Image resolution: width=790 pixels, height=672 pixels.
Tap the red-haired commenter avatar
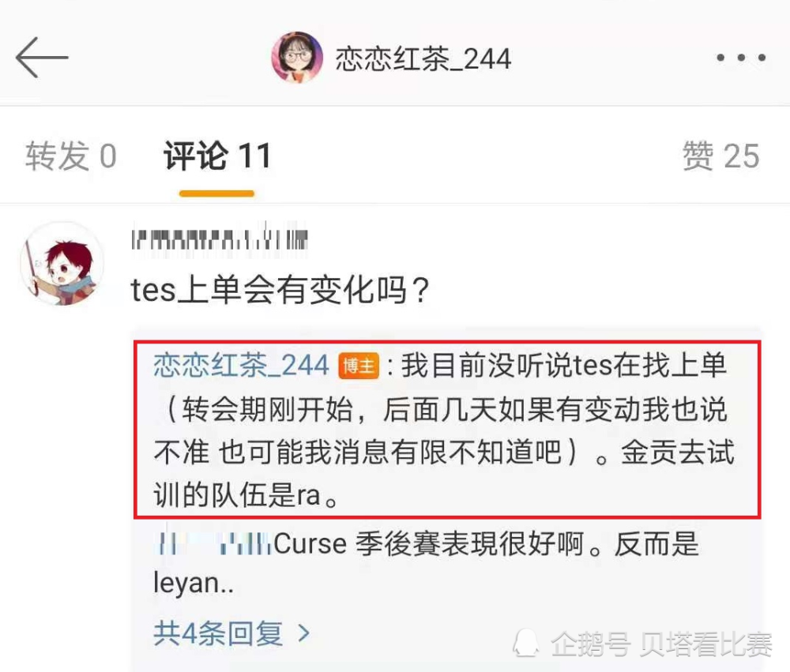[62, 264]
